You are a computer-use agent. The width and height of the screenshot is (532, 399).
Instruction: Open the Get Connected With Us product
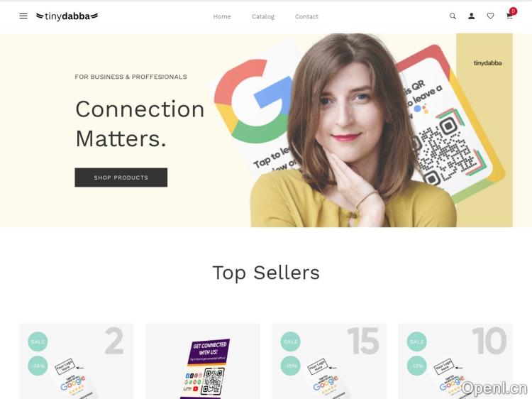point(203,361)
